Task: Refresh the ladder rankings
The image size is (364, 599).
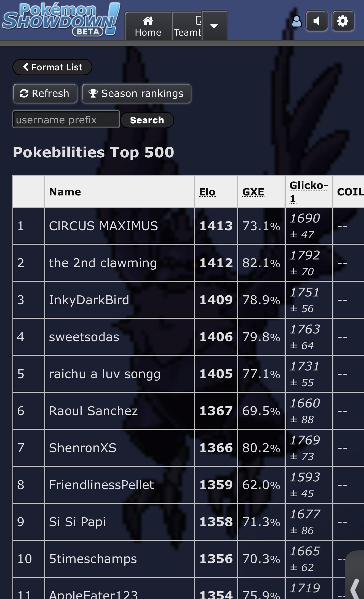Action: (x=45, y=93)
